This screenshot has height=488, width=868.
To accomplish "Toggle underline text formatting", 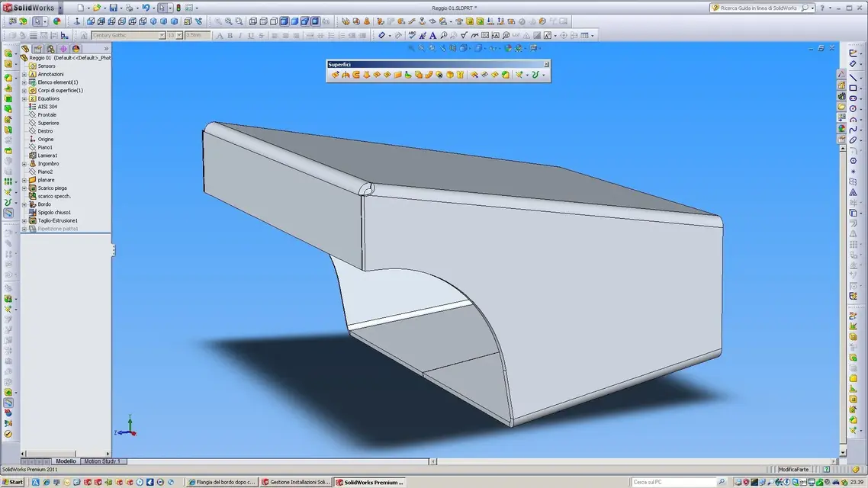I will click(251, 35).
